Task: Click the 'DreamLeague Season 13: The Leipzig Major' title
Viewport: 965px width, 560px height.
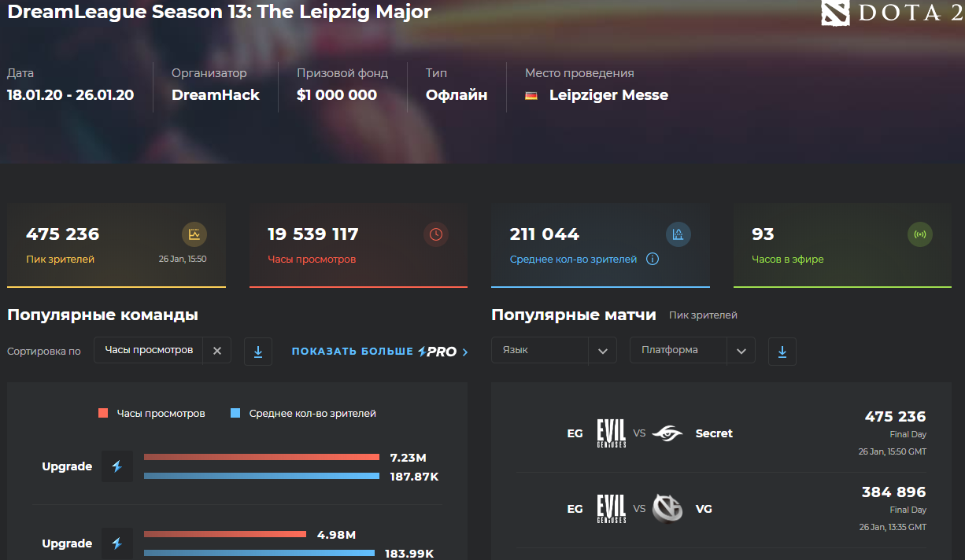Action: (x=220, y=12)
